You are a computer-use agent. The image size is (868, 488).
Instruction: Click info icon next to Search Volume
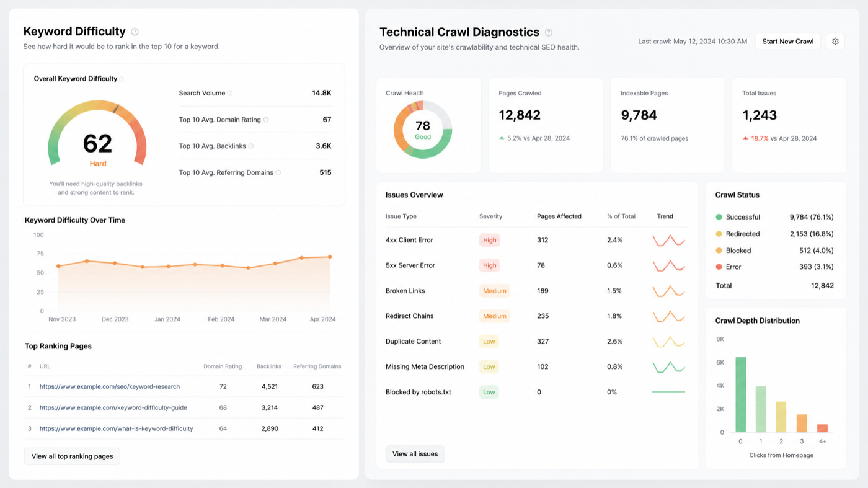click(230, 93)
